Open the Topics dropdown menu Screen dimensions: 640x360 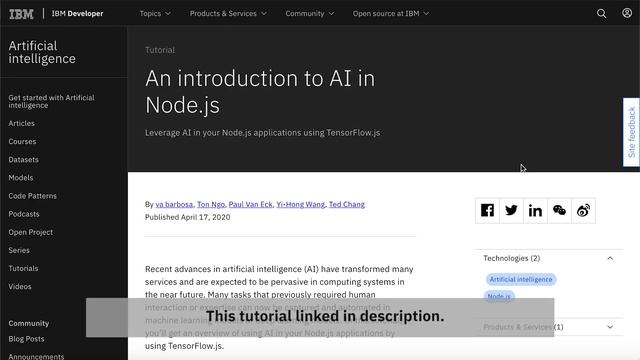(x=155, y=13)
